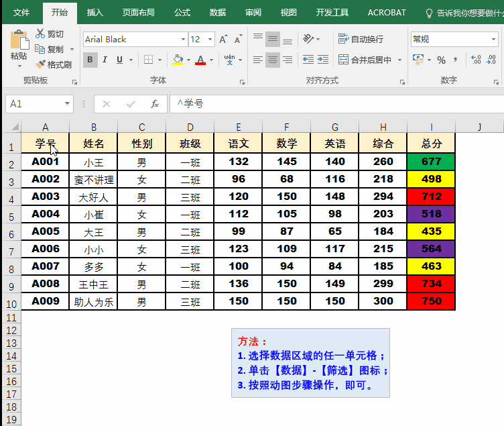Click the Name Box showing A1

pyautogui.click(x=34, y=104)
